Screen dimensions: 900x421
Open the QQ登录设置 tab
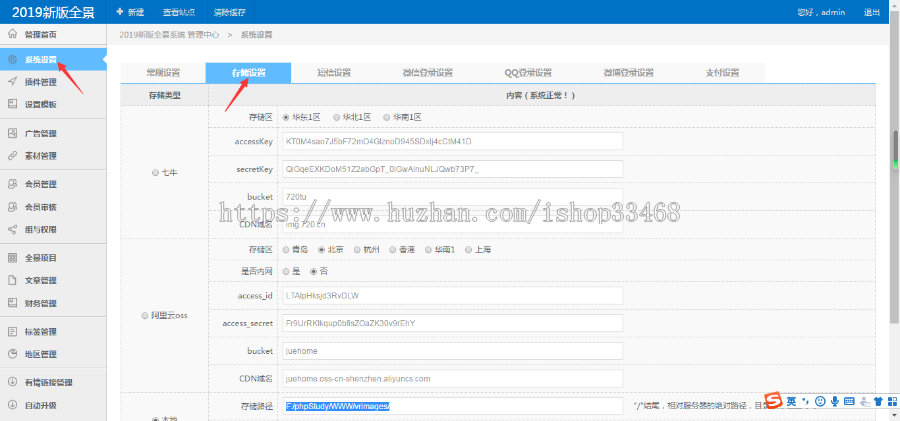click(528, 73)
